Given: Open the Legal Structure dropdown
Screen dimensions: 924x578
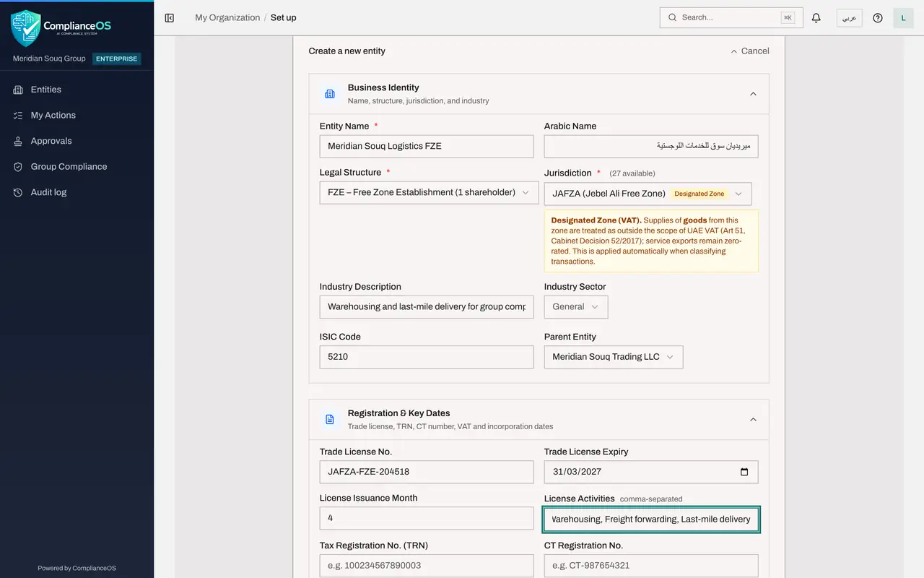Looking at the screenshot, I should click(x=429, y=193).
